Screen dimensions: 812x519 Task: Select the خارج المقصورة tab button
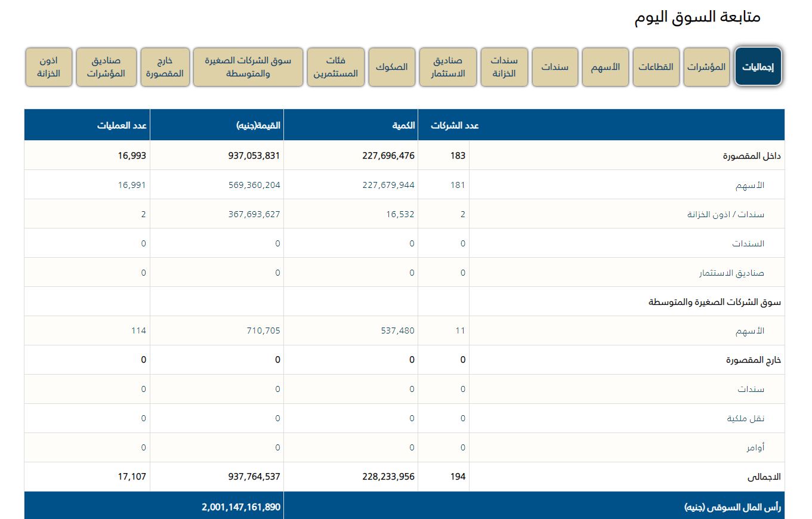point(165,67)
